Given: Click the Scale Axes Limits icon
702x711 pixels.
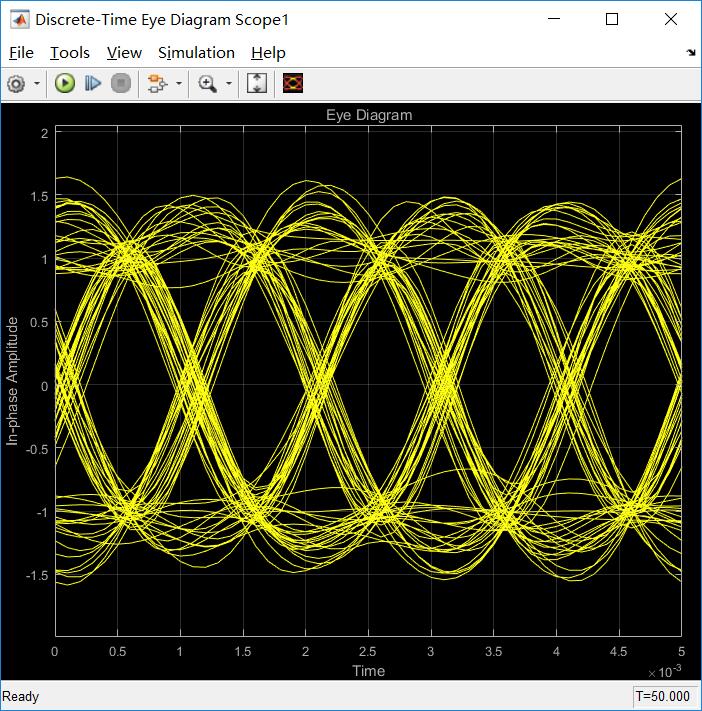Looking at the screenshot, I should tap(257, 84).
